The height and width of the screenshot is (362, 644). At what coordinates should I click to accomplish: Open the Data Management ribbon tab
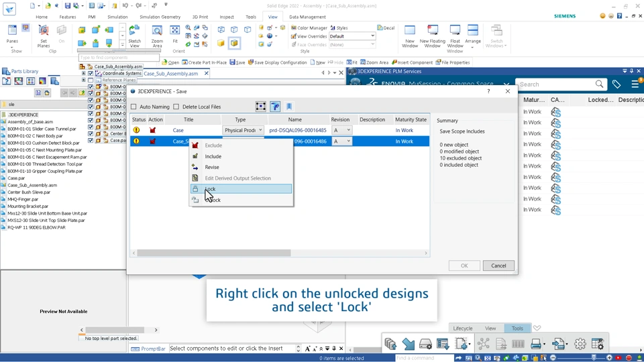point(307,17)
